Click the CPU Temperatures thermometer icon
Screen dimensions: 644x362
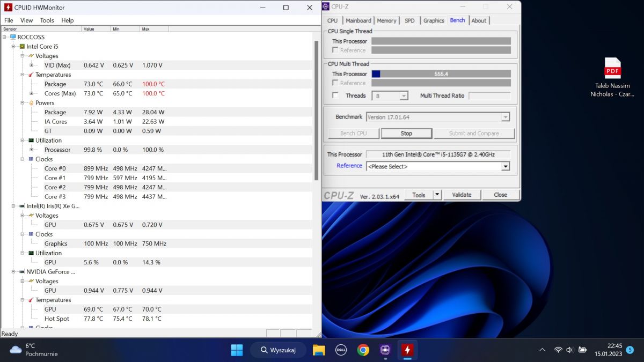tap(31, 75)
